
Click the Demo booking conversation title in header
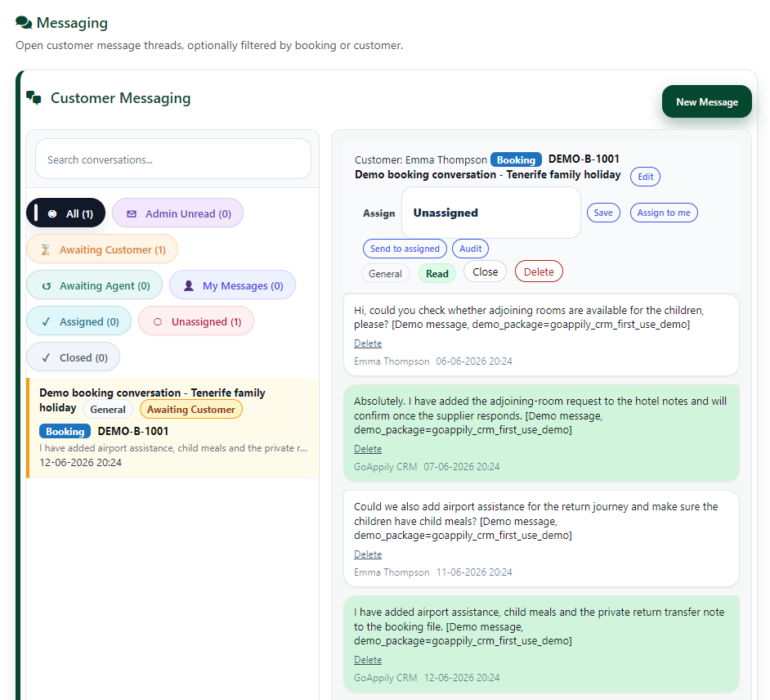pos(488,175)
